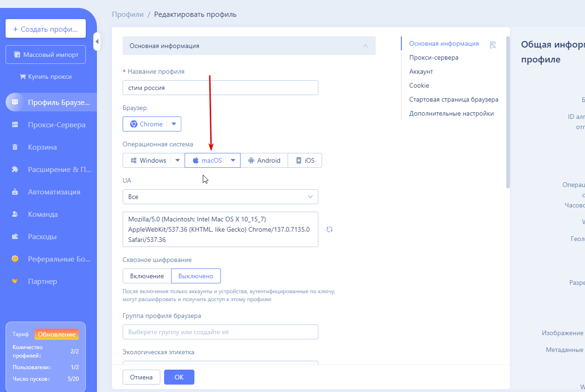Collapse the left sidebar arrow
585x392 pixels.
[96, 41]
